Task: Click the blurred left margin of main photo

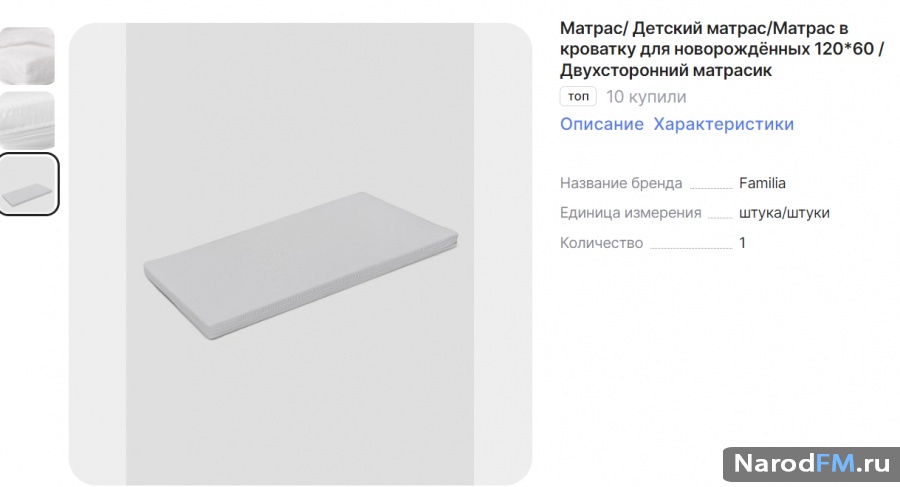Action: 98,254
